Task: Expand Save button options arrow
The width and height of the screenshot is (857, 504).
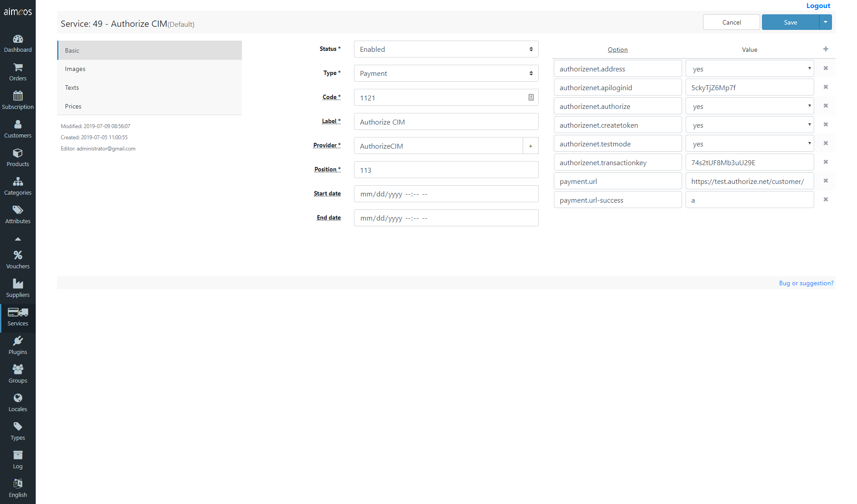Action: pyautogui.click(x=825, y=22)
